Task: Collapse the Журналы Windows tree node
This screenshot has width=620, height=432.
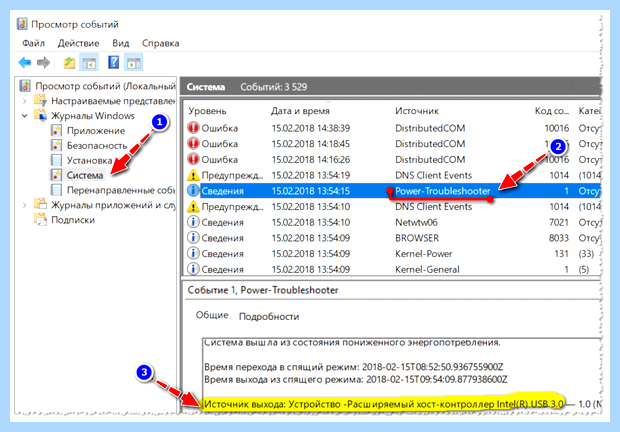Action: pyautogui.click(x=25, y=116)
